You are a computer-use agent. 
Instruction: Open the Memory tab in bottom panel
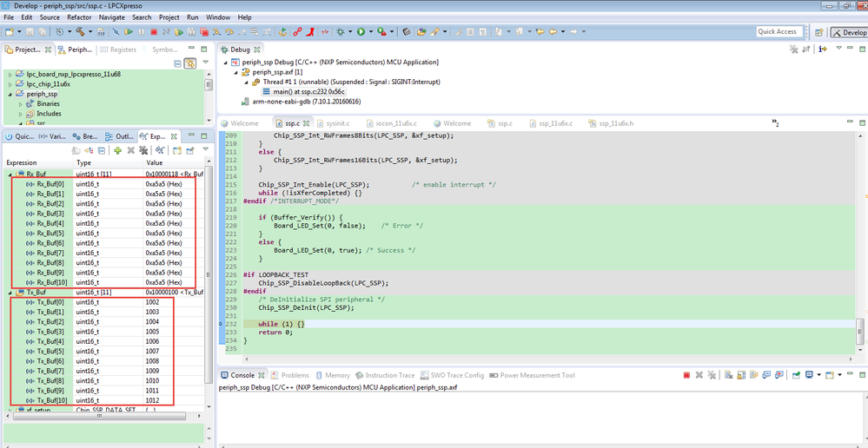point(332,375)
